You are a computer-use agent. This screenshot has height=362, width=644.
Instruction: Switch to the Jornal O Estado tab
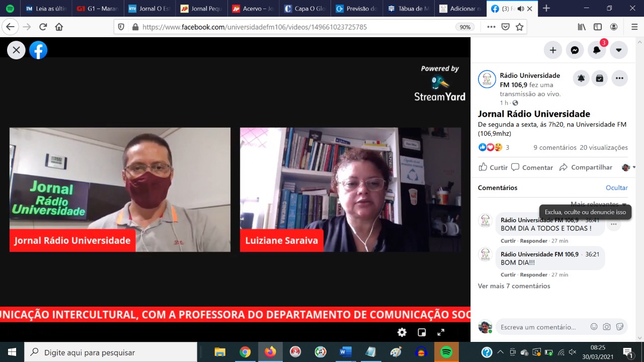[149, 9]
